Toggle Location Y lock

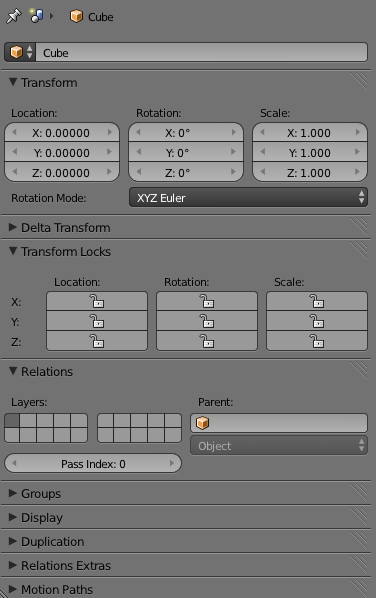[x=97, y=321]
